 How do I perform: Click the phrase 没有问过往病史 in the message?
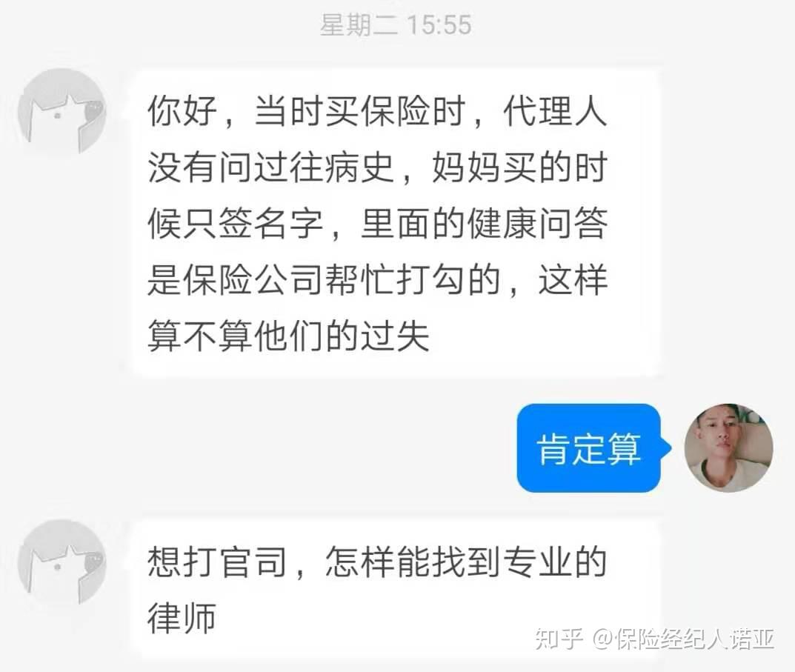[271, 168]
